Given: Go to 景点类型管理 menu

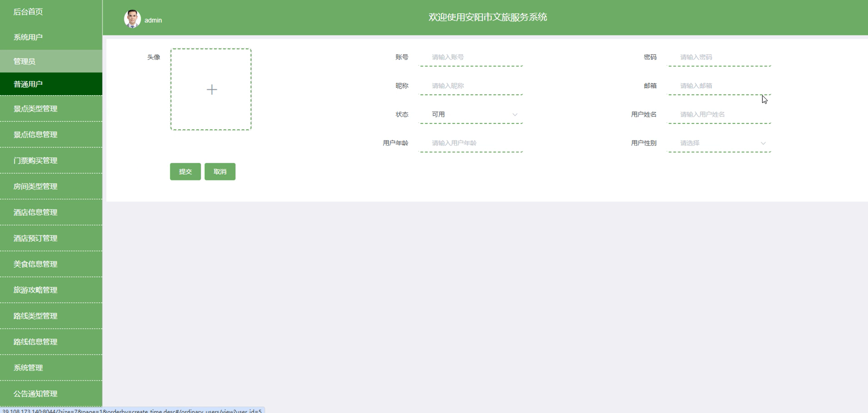Looking at the screenshot, I should pos(35,109).
